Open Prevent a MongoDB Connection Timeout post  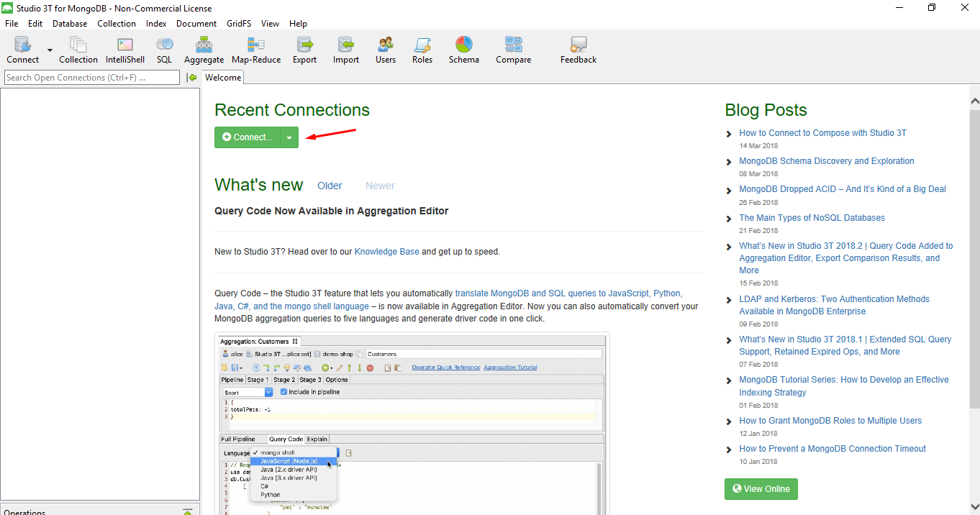(x=832, y=449)
